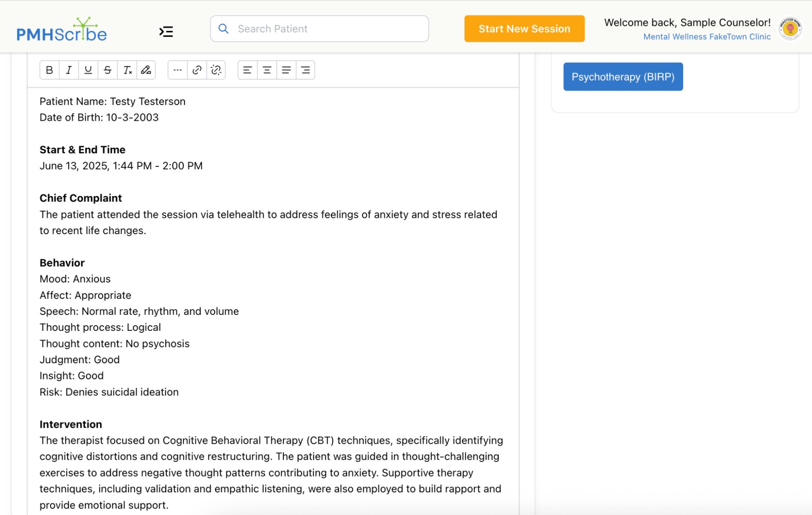812x515 pixels.
Task: Open Mental Wellness FakeTown Clinic link
Action: click(x=707, y=37)
